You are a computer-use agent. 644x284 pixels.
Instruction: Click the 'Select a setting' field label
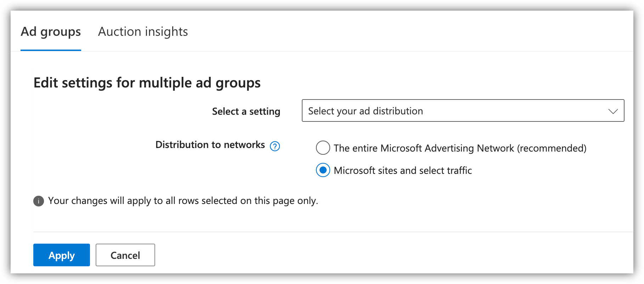pyautogui.click(x=246, y=112)
